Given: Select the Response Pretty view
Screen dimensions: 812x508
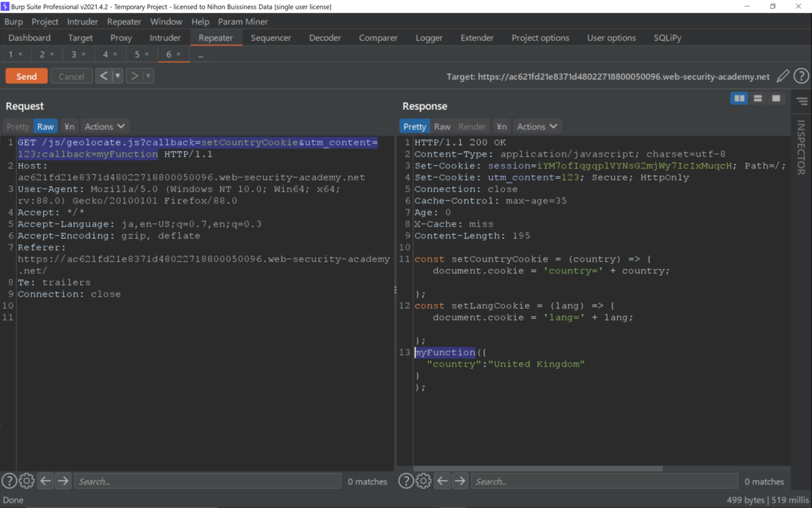Looking at the screenshot, I should tap(415, 127).
